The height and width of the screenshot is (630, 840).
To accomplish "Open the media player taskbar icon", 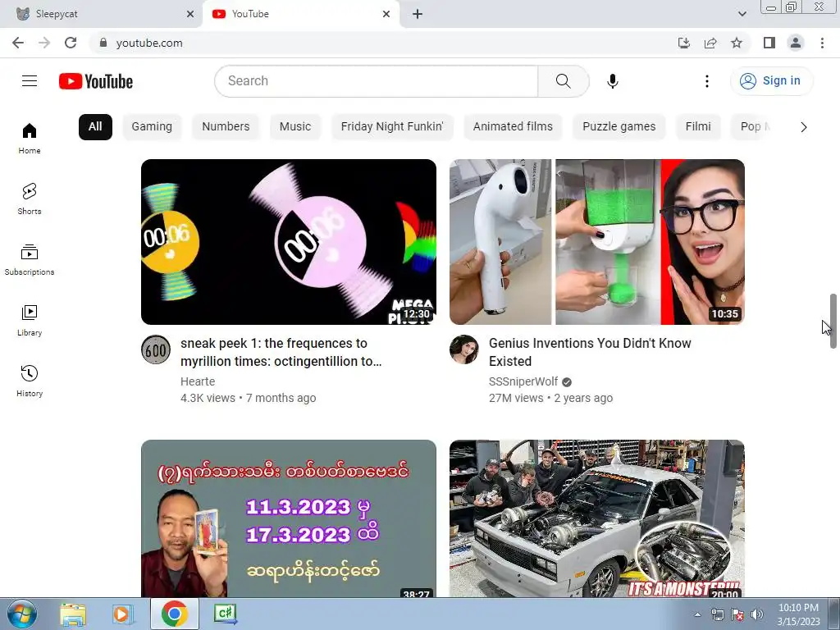I will pos(123,614).
